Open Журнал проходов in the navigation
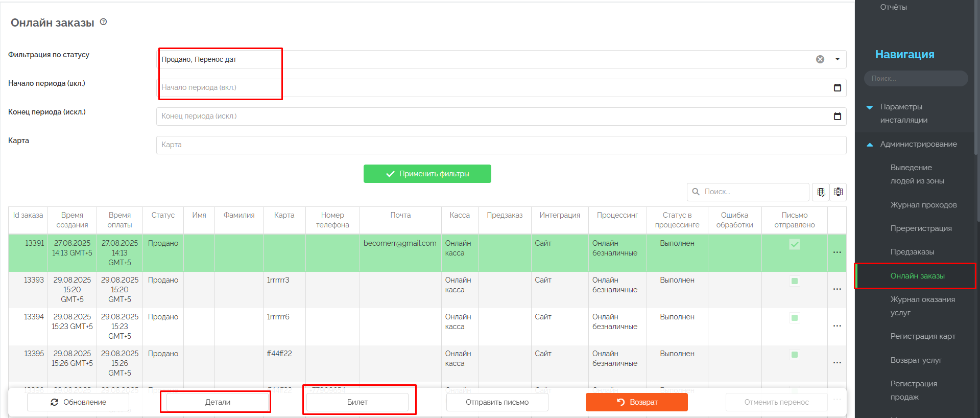 923,205
